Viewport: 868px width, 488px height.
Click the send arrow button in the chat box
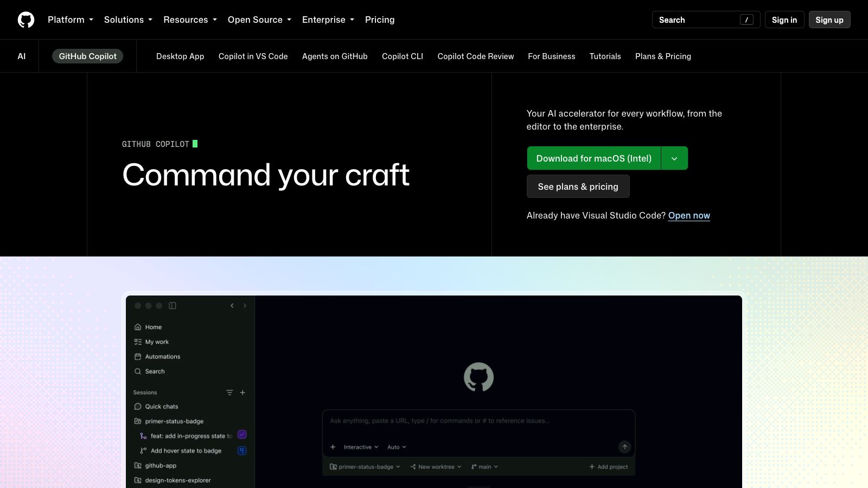point(624,447)
